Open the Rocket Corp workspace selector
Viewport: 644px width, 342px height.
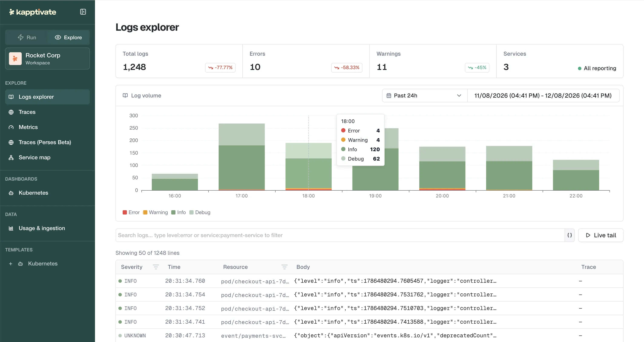(x=47, y=59)
